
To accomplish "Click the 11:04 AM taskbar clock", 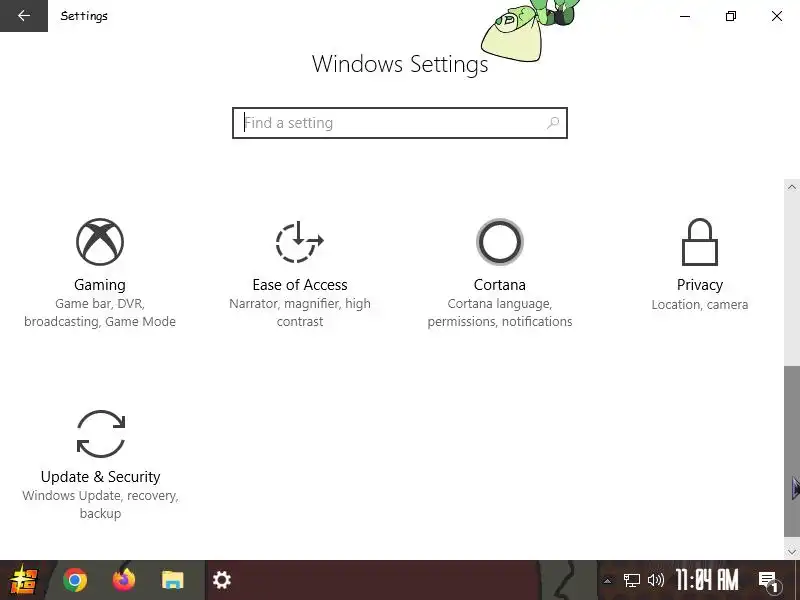I will tap(707, 580).
